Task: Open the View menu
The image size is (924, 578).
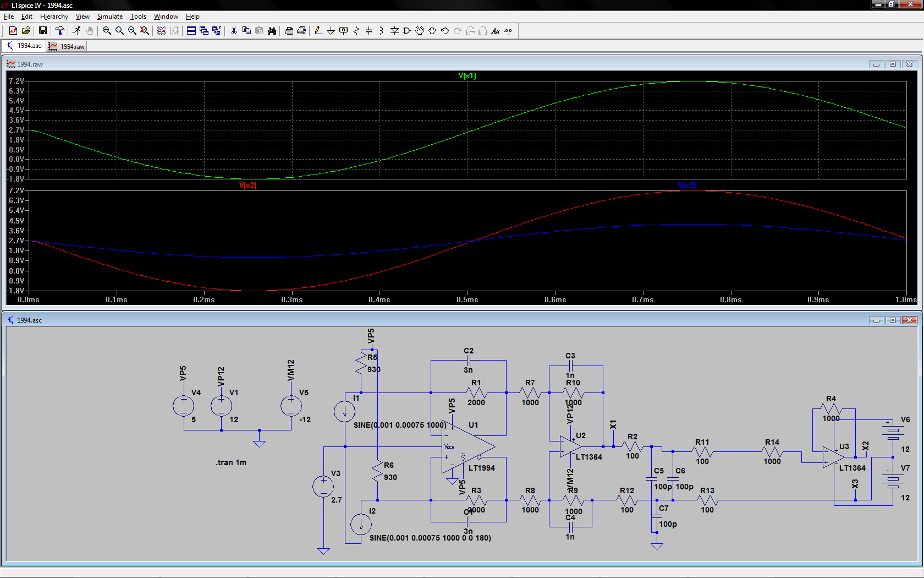Action: coord(82,17)
